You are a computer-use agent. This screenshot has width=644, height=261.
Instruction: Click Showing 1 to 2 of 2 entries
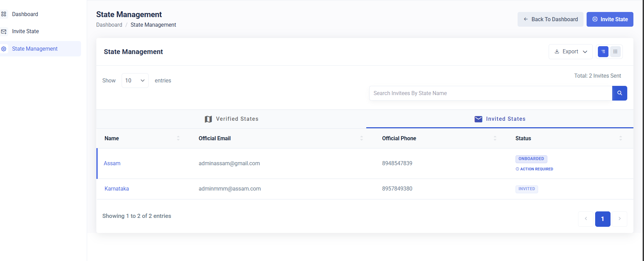[x=137, y=216]
